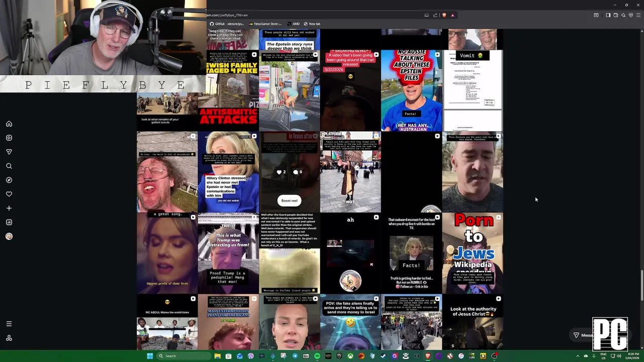Click Brave Shields lion icon
The height and width of the screenshot is (362, 644).
pyautogui.click(x=444, y=15)
